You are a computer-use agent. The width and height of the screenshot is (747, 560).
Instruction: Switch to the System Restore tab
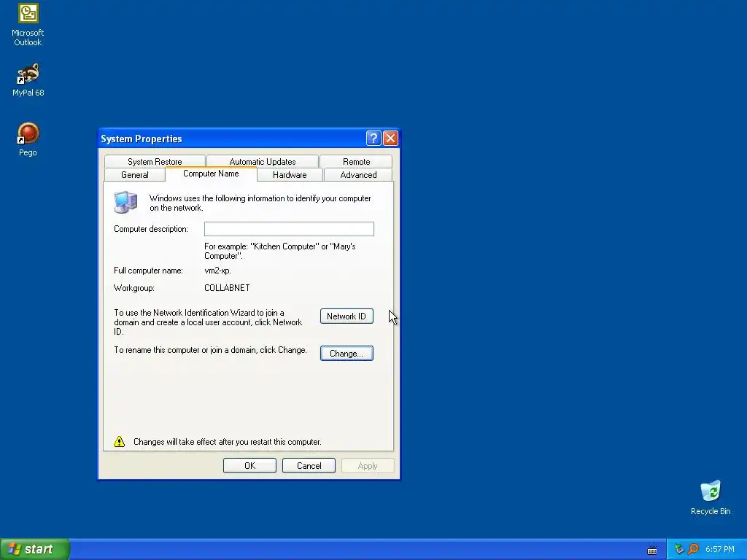pyautogui.click(x=155, y=161)
